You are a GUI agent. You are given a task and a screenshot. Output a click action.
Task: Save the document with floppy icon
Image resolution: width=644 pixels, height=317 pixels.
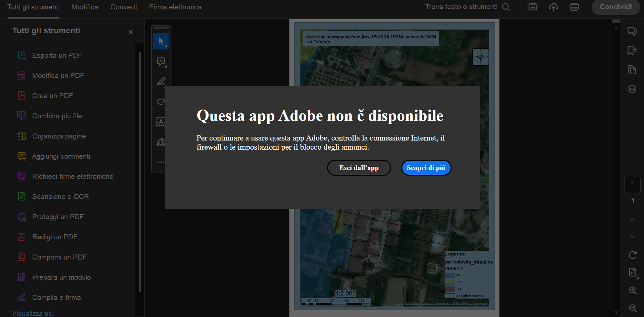[x=533, y=7]
